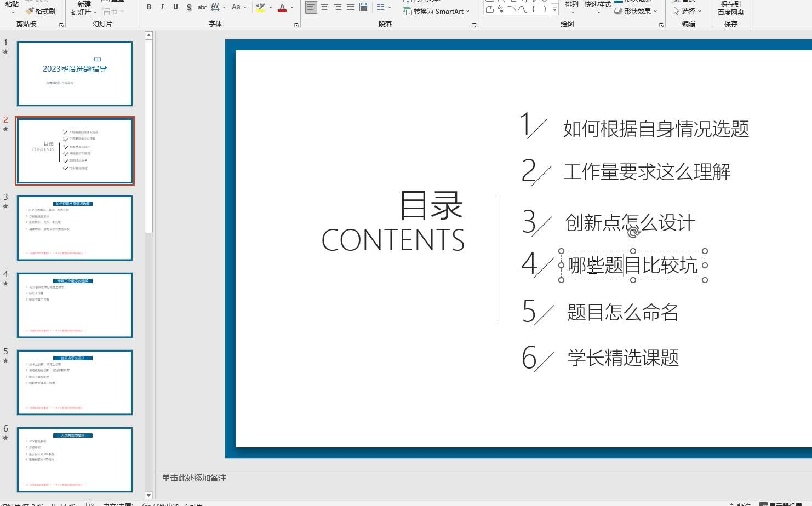Toggle italic formatting
This screenshot has width=812, height=506.
coord(162,7)
